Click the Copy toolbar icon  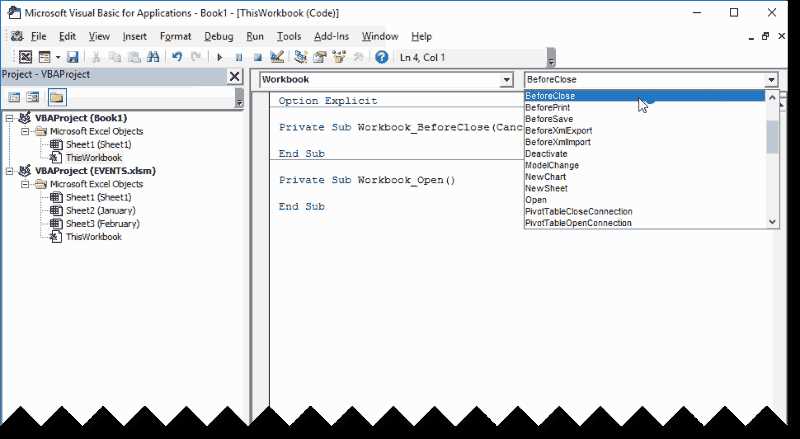click(115, 57)
